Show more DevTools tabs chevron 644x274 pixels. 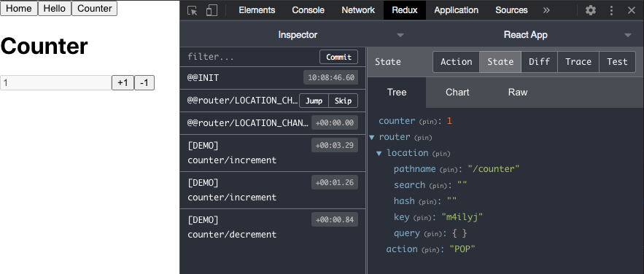[x=546, y=10]
